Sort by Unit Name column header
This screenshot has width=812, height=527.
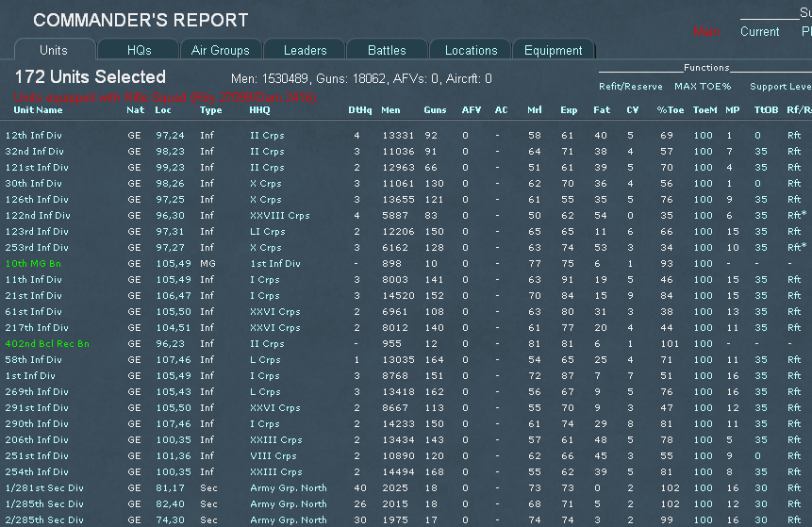click(x=38, y=109)
